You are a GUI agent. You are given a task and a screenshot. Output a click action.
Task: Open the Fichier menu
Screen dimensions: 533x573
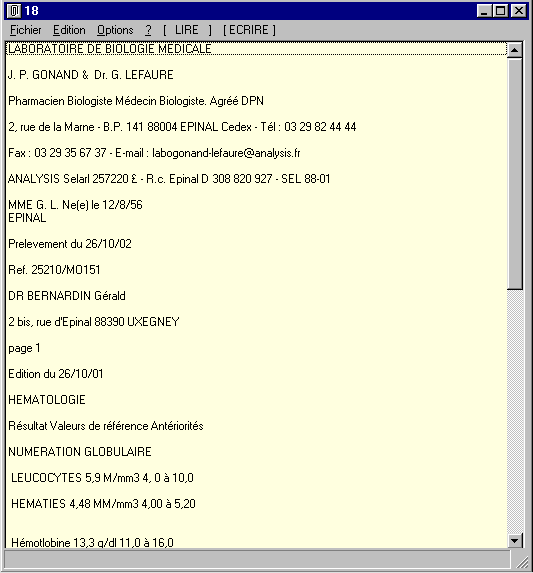click(25, 30)
